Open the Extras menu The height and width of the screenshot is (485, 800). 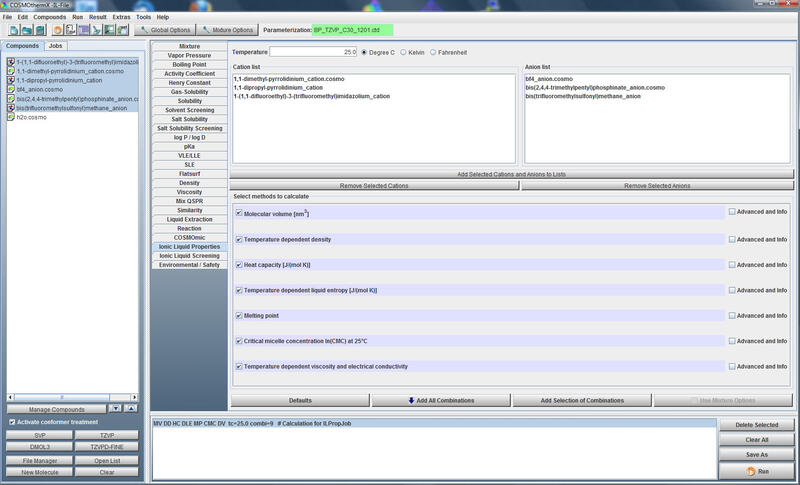point(121,17)
